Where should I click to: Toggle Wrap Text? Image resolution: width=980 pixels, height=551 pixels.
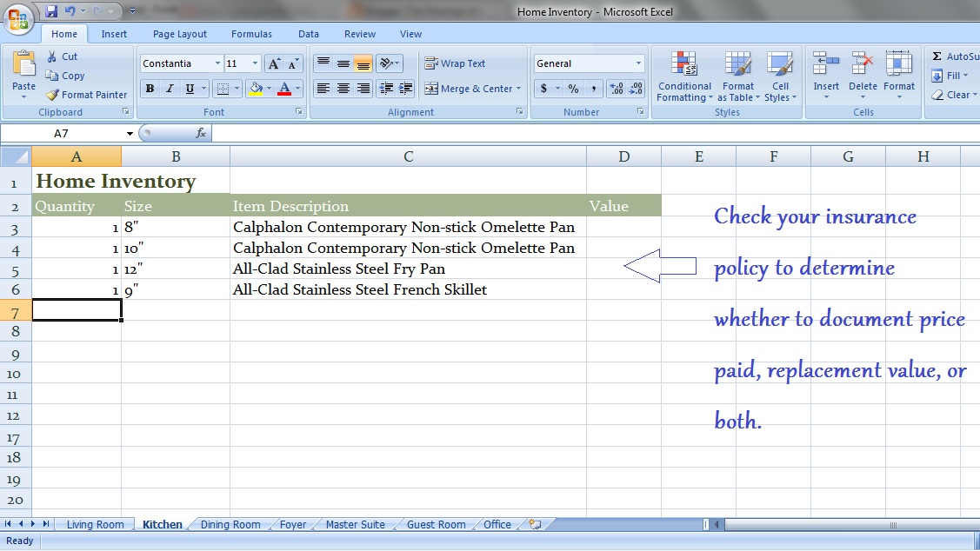click(455, 63)
